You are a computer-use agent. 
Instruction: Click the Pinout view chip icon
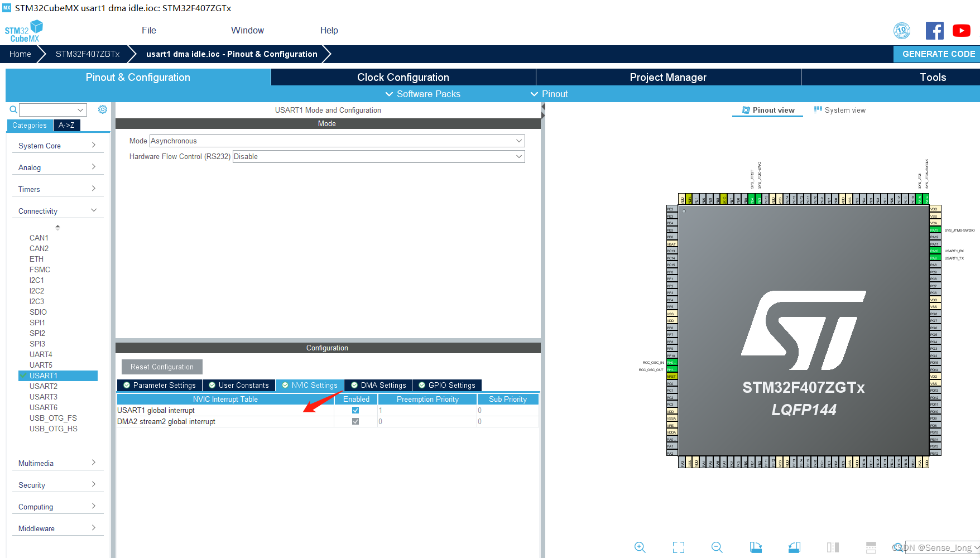pos(746,110)
